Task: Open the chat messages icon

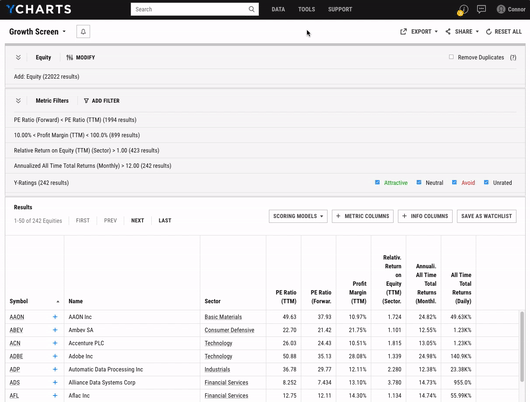Action: point(481,9)
